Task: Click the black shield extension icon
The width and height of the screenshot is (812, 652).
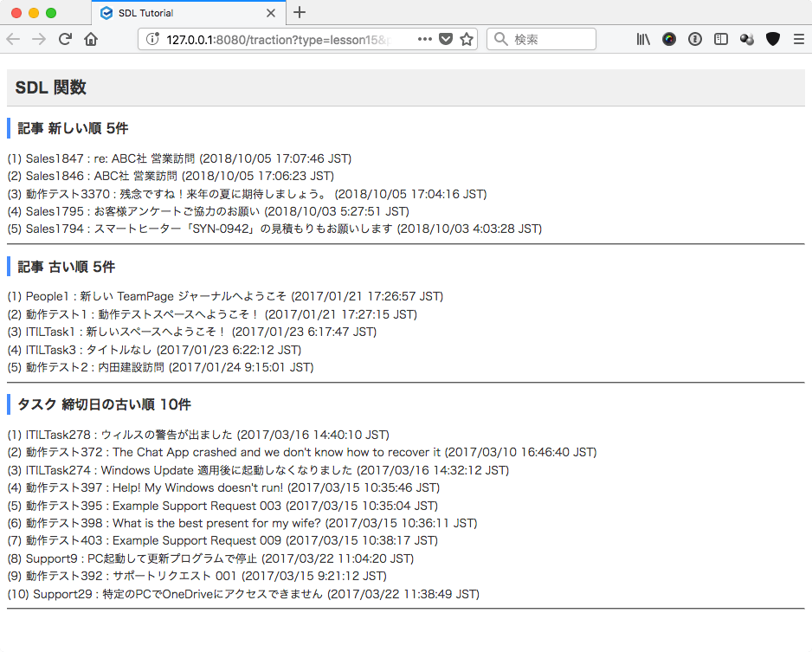Action: 773,39
